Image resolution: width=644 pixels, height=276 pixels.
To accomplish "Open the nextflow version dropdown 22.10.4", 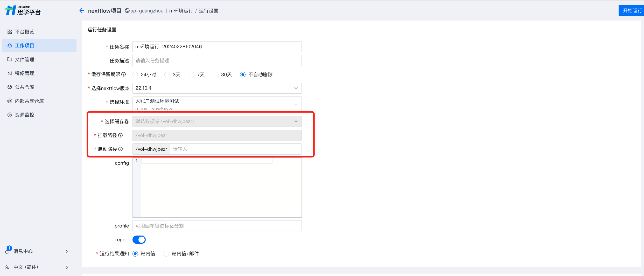I will [217, 88].
